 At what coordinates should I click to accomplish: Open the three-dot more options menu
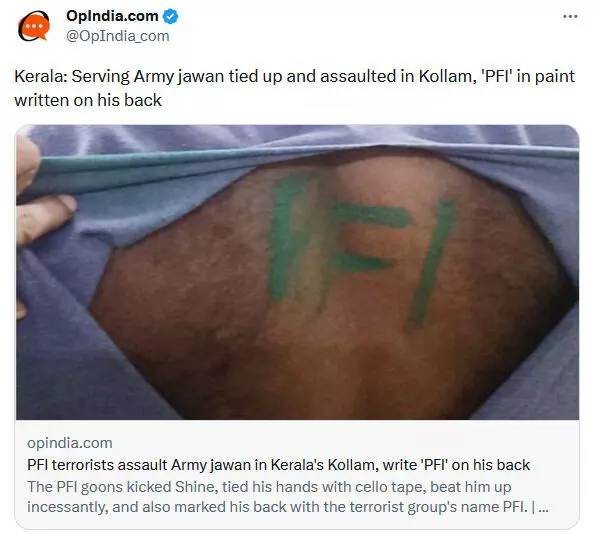click(570, 16)
